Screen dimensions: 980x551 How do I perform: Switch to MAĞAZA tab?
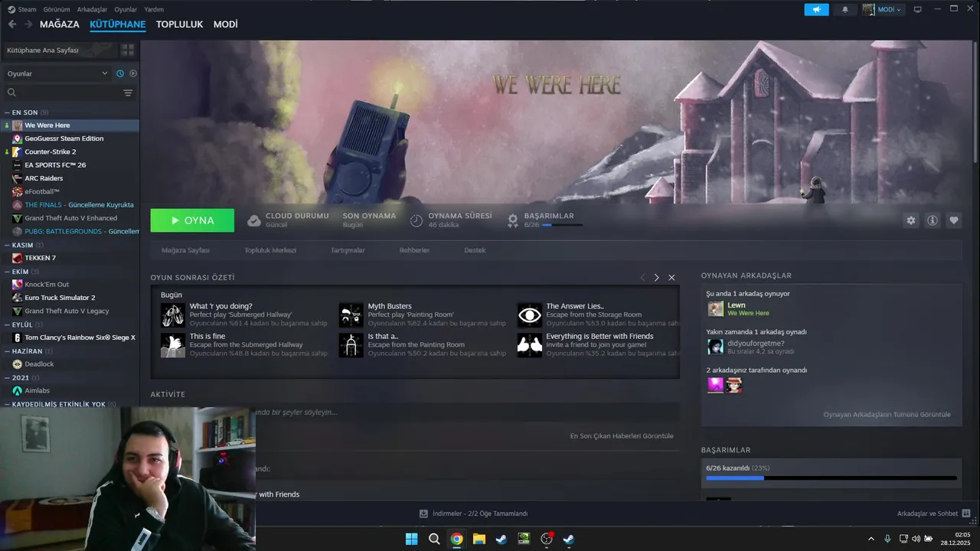(x=60, y=24)
